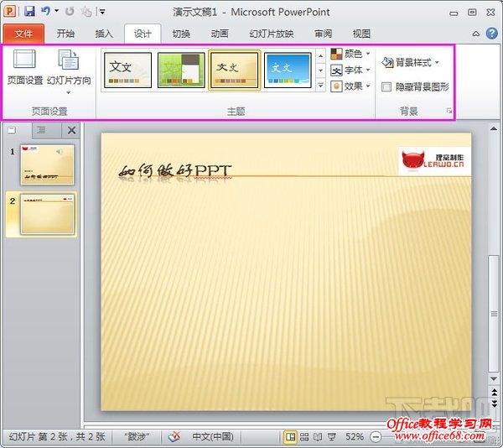Click the Save icon in quick access toolbar

click(29, 12)
